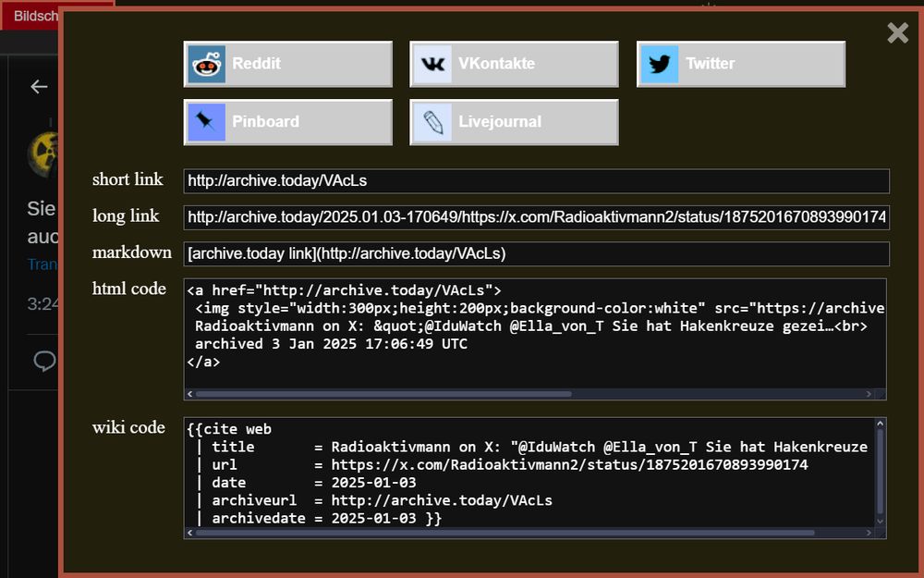924x578 pixels.
Task: Select the markdown link field
Action: (536, 253)
